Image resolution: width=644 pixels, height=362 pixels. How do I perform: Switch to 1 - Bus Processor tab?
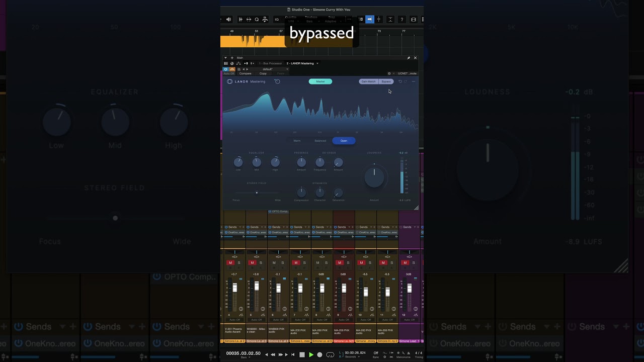click(x=271, y=63)
